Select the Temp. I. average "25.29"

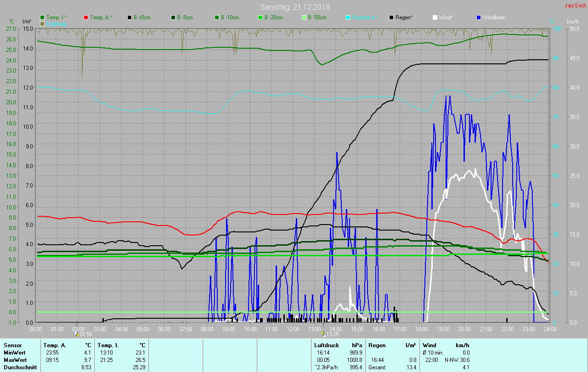[x=139, y=367]
